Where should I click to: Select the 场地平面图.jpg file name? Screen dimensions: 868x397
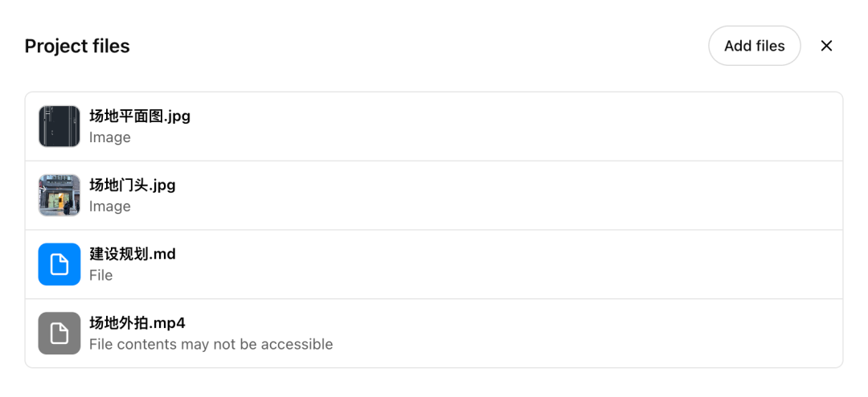point(140,116)
